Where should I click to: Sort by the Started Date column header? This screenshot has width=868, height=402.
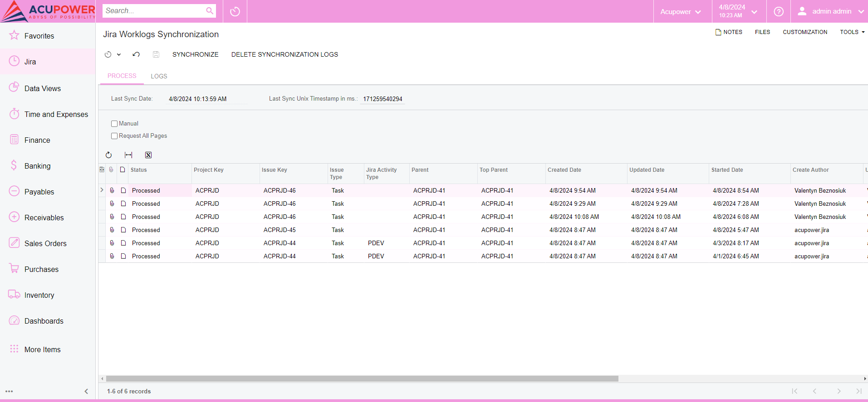point(749,174)
